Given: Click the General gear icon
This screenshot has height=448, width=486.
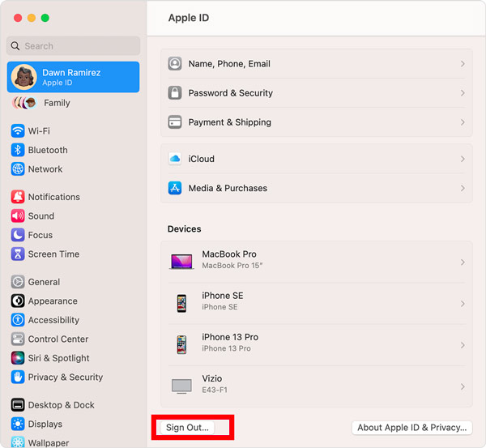Looking at the screenshot, I should coord(18,282).
